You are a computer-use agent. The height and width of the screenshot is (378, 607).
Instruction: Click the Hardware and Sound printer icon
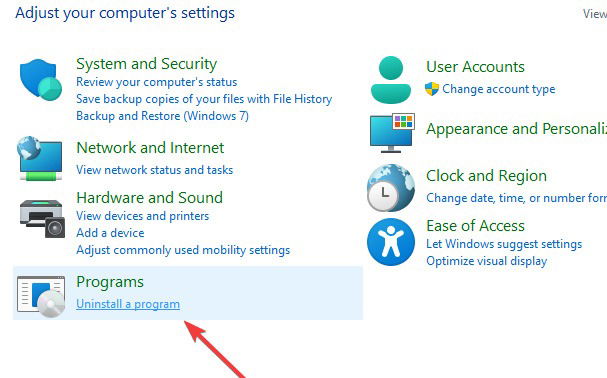click(42, 218)
